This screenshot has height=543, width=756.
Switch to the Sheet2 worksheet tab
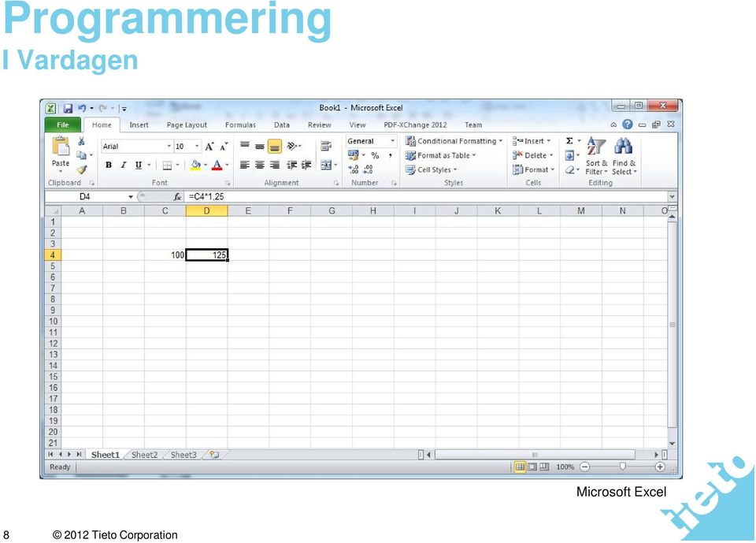(144, 455)
